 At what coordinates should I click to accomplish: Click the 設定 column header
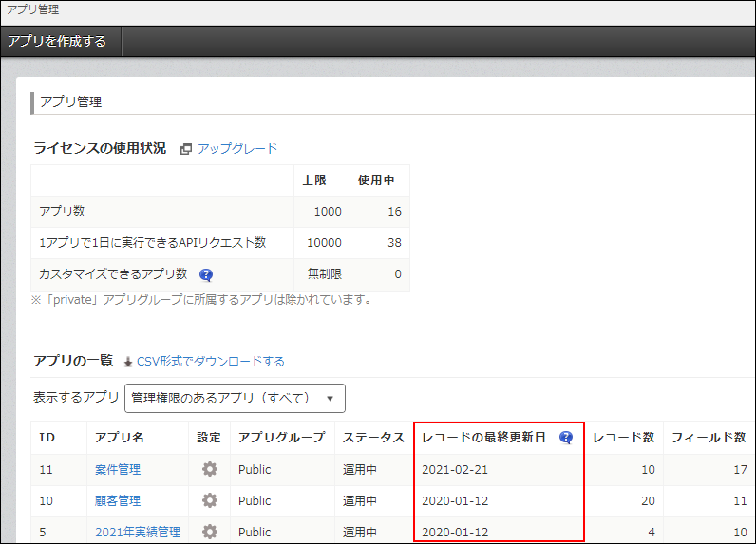point(209,438)
